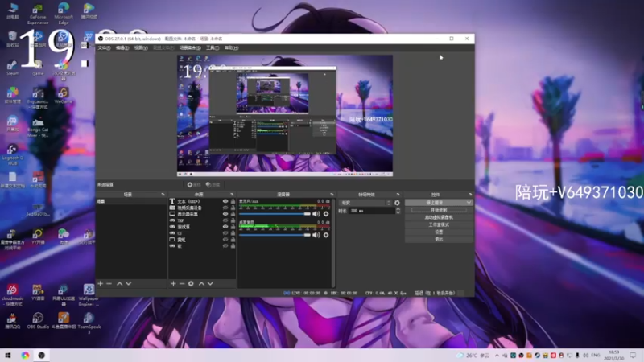Open the Windows Start menu

(8, 356)
